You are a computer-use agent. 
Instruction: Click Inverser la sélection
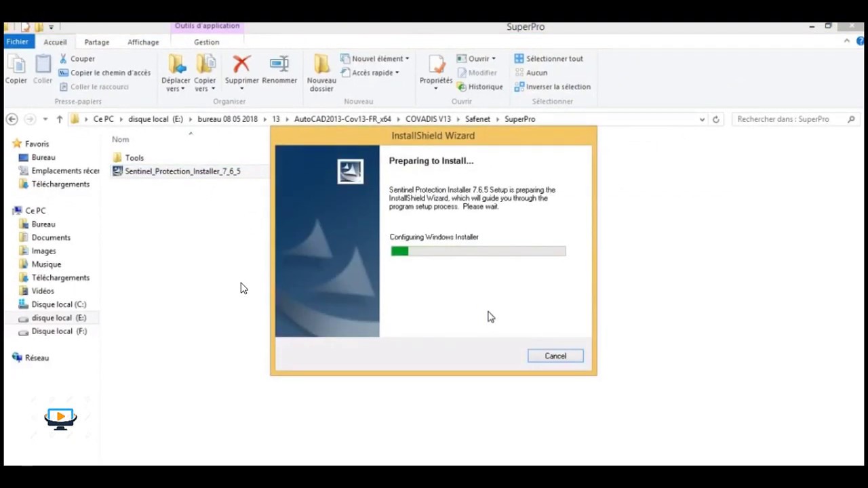[x=552, y=87]
